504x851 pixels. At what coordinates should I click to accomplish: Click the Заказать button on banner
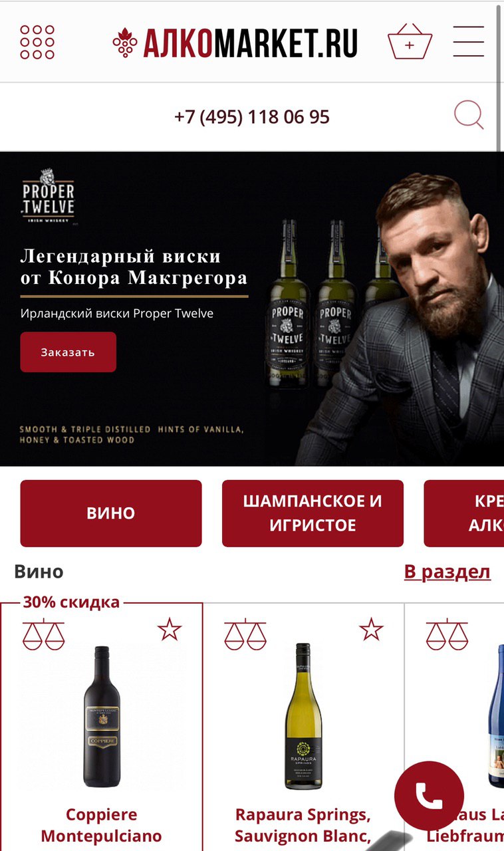68,352
